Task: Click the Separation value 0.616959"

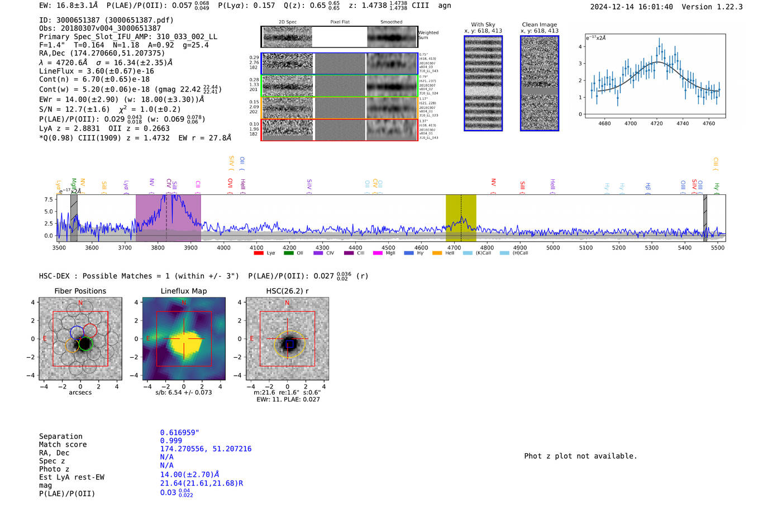Action: tap(179, 433)
